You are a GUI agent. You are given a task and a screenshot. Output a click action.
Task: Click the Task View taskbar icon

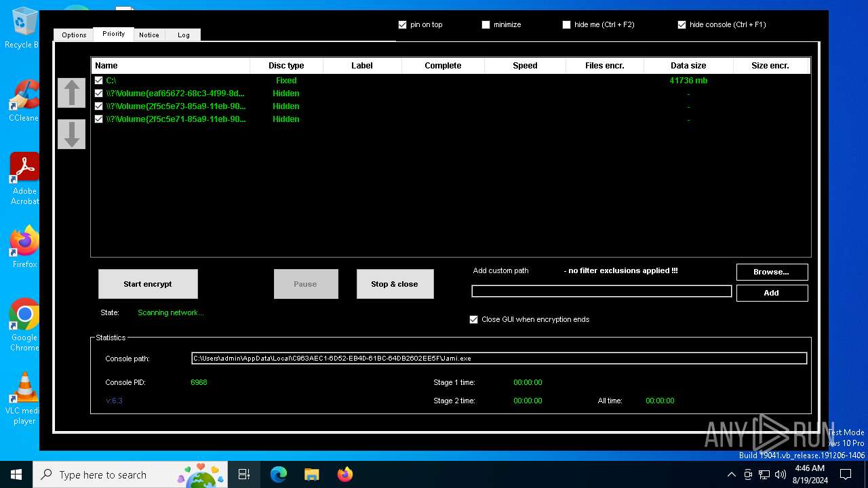[245, 474]
